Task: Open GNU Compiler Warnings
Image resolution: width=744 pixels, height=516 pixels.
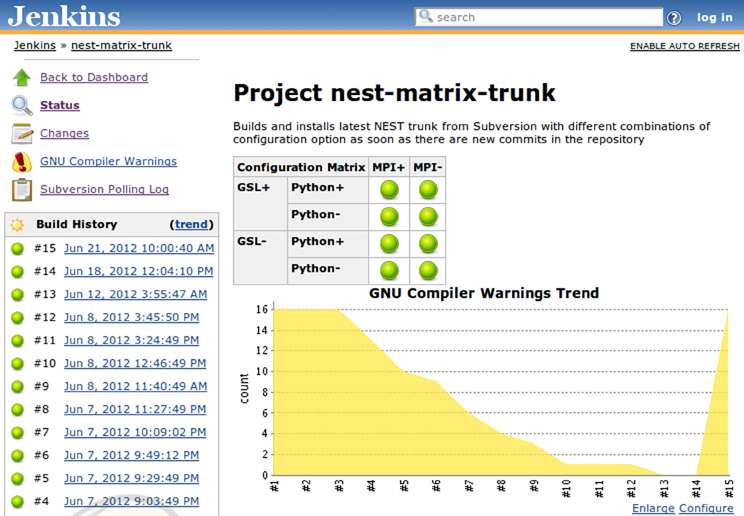Action: coord(109,161)
